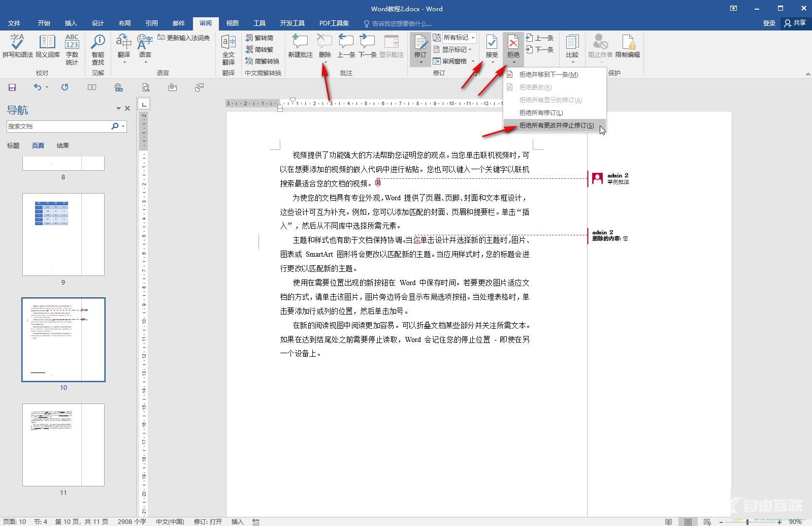Switch to Web Layout view icon

pos(707,521)
